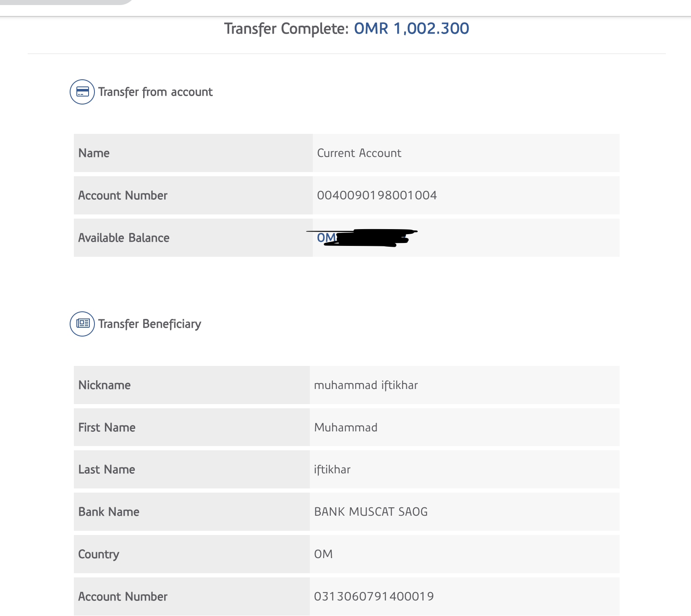The height and width of the screenshot is (616, 691).
Task: Click the card icon beside Transfer from account
Action: (82, 92)
